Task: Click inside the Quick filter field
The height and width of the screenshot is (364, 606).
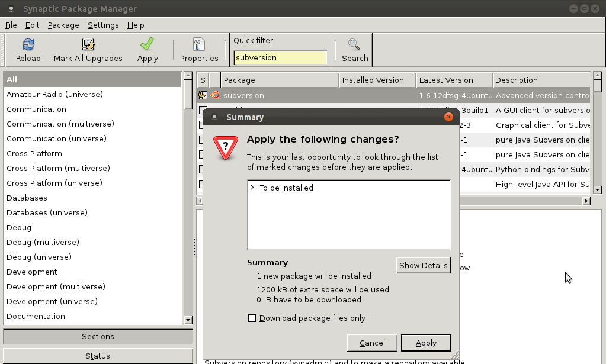Action: pos(278,57)
